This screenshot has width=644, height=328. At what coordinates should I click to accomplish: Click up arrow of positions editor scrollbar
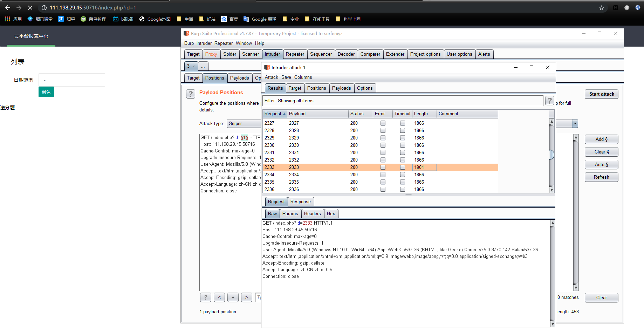[x=576, y=137]
